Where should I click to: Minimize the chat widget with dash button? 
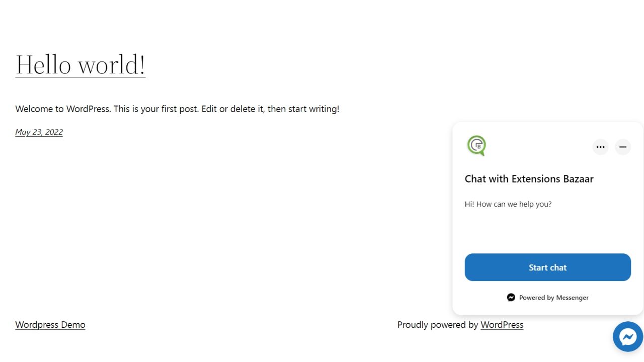tap(622, 147)
